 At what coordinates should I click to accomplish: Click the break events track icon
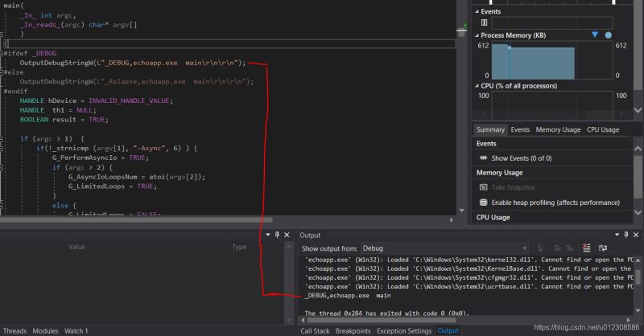click(485, 23)
